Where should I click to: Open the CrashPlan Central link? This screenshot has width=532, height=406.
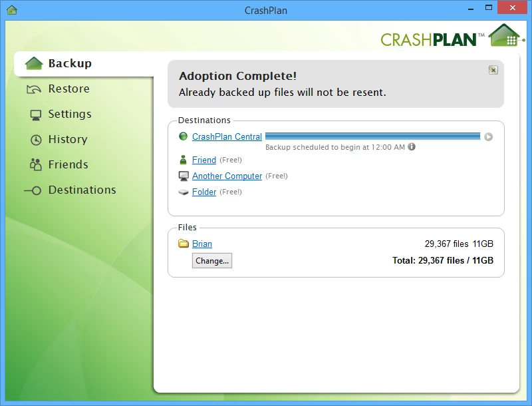coord(227,136)
